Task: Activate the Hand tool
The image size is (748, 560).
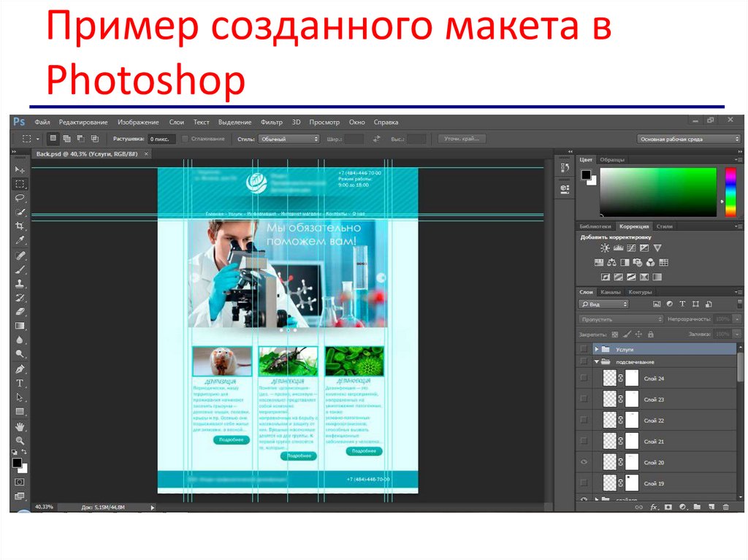Action: tap(20, 426)
